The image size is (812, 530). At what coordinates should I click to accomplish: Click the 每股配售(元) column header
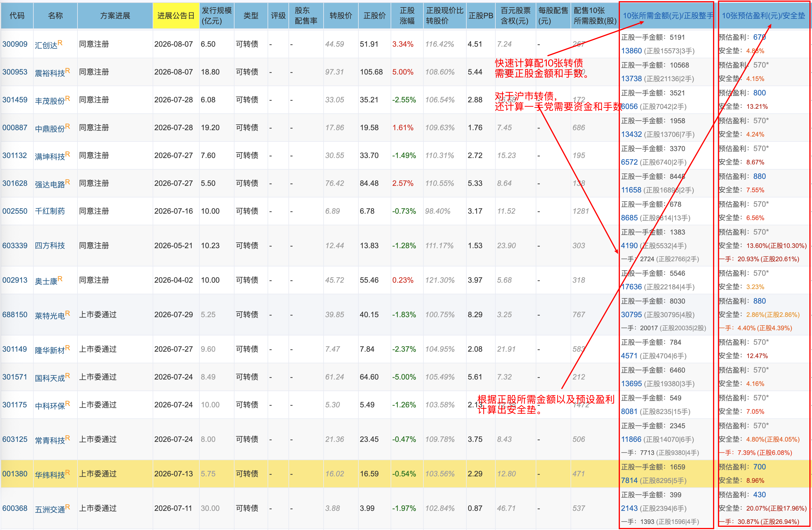click(553, 16)
